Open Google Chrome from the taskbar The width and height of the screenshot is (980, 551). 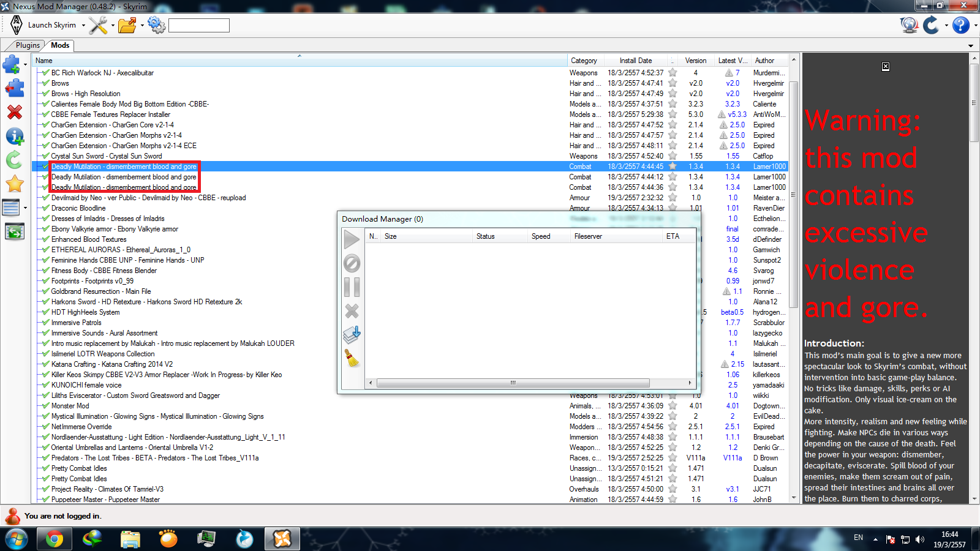[x=55, y=539]
